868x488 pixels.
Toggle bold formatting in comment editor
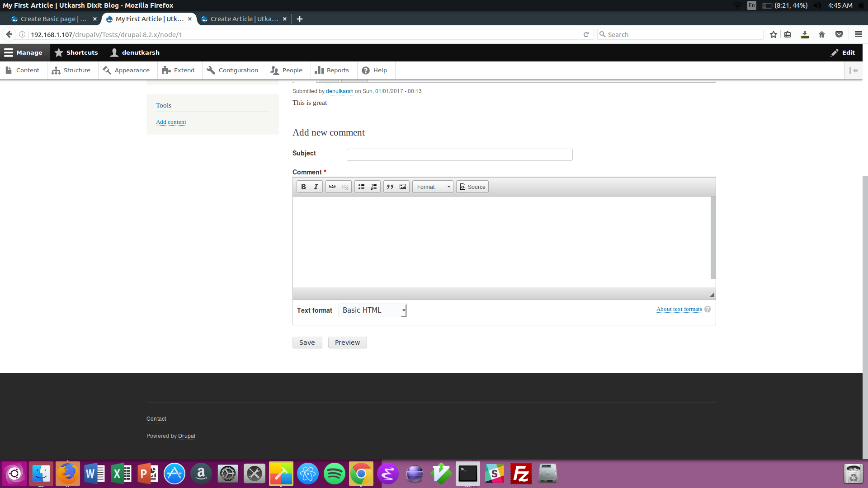(303, 187)
